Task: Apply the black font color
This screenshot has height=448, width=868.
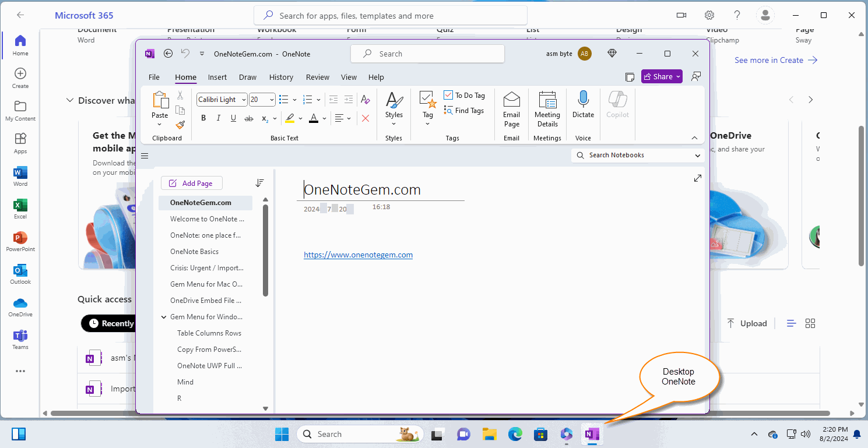Action: (x=314, y=118)
